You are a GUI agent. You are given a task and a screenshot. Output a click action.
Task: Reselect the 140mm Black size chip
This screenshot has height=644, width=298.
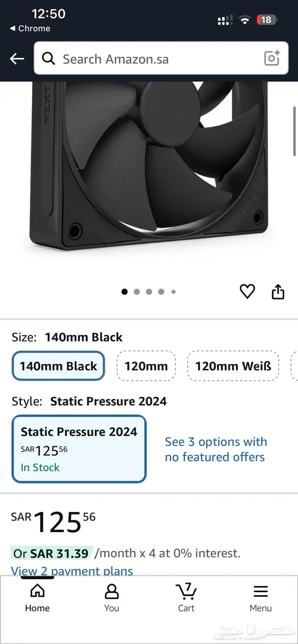coord(58,366)
